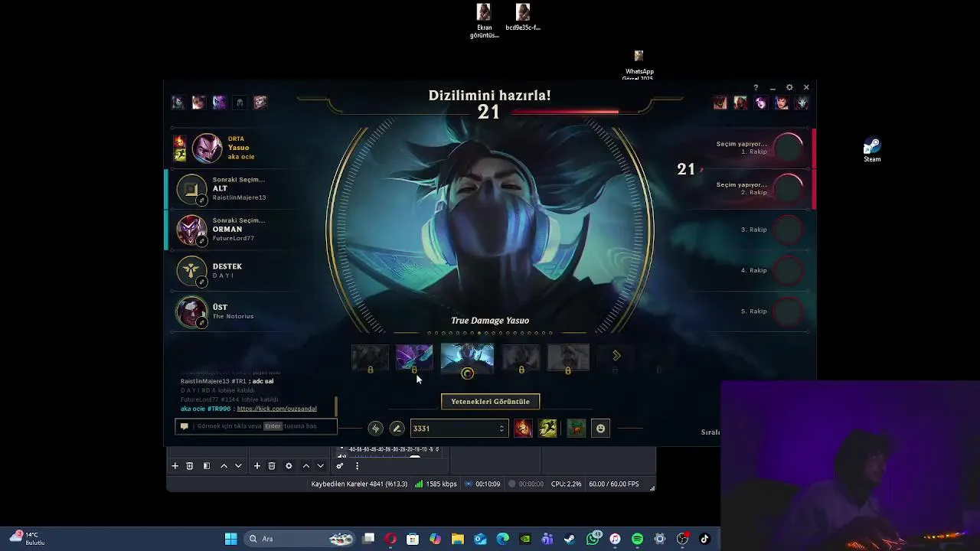Image resolution: width=980 pixels, height=551 pixels.
Task: Click the FutureLord77 jungle champion portrait
Action: (191, 230)
